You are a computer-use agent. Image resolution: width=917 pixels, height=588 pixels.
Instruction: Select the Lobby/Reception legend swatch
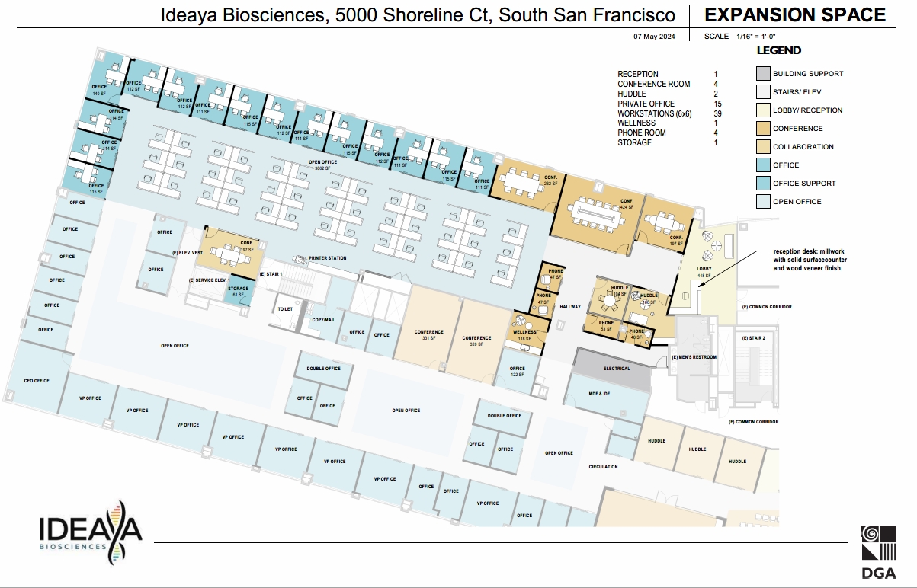(x=762, y=110)
